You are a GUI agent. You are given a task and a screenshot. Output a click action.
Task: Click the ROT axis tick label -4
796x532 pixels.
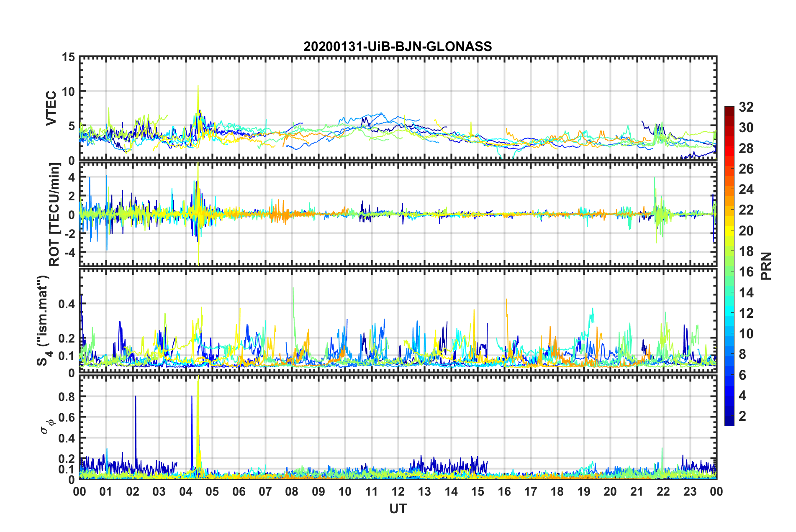[x=69, y=253]
